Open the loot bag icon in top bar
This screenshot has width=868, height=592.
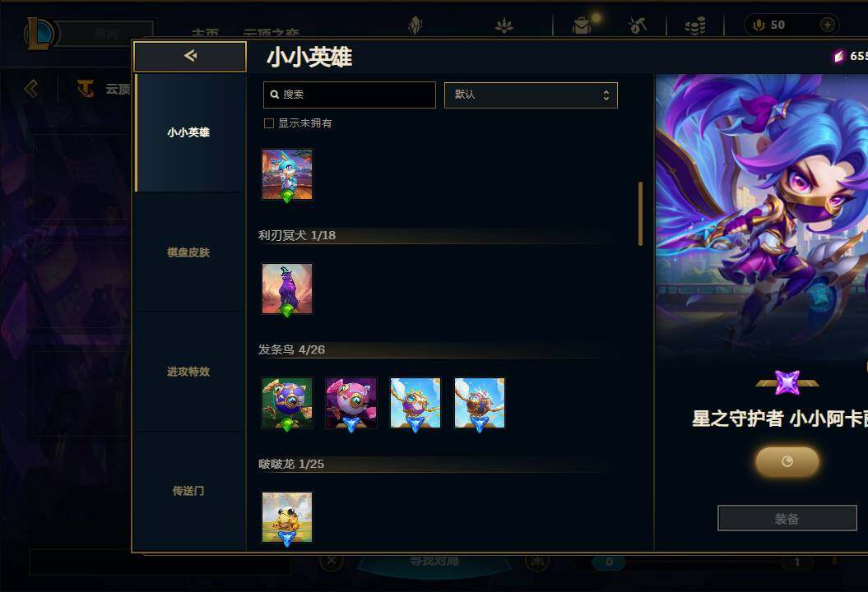(582, 25)
